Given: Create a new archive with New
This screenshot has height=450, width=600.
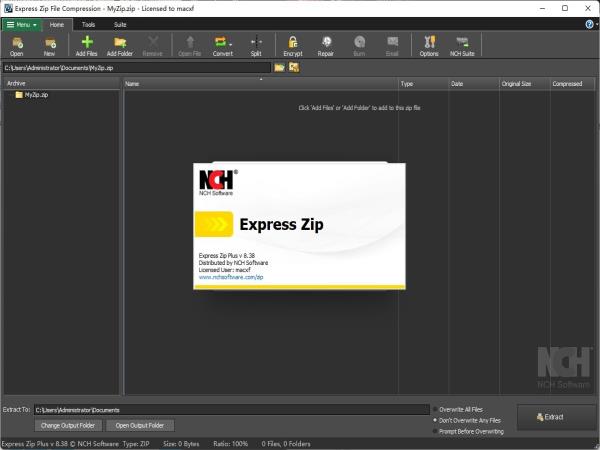Looking at the screenshot, I should tap(49, 46).
